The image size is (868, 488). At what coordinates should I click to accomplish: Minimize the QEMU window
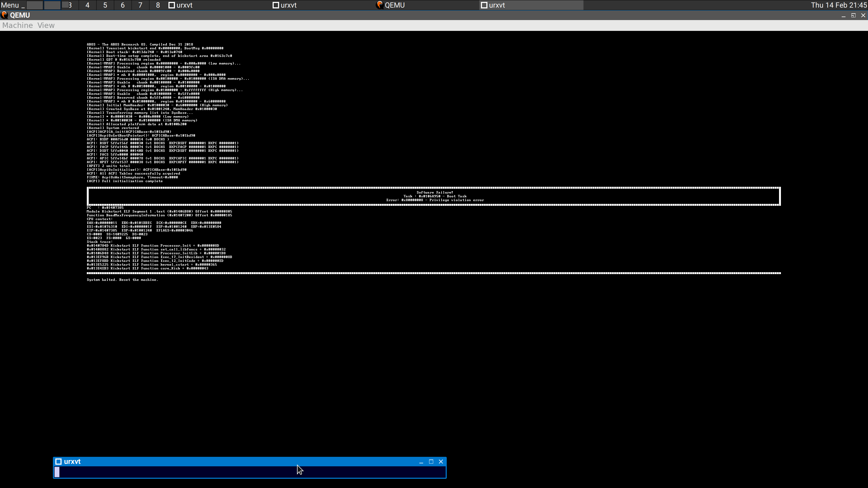(x=843, y=15)
